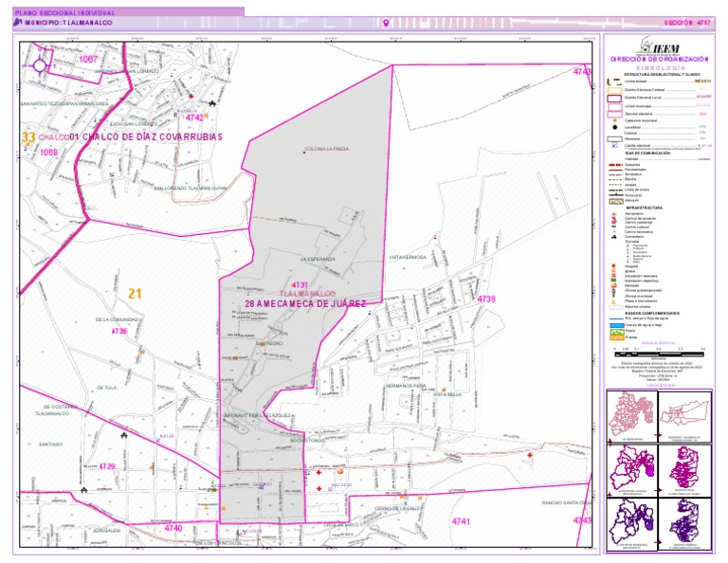Click the orange district number 33
The width and height of the screenshot is (728, 563).
click(28, 136)
